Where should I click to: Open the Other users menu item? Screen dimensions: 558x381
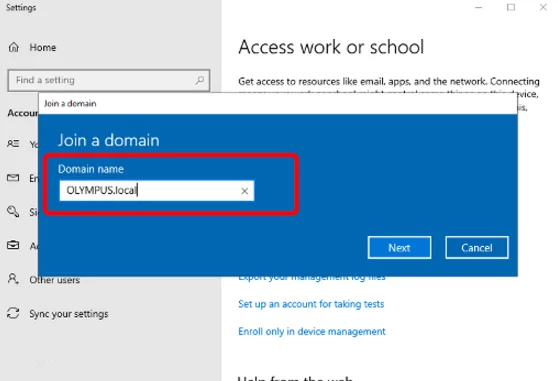pyautogui.click(x=54, y=280)
